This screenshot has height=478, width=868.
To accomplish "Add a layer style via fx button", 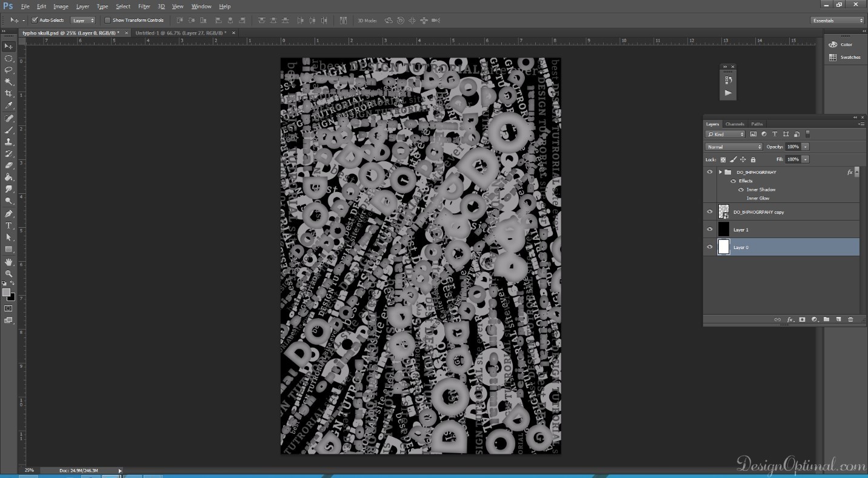I will tap(790, 319).
